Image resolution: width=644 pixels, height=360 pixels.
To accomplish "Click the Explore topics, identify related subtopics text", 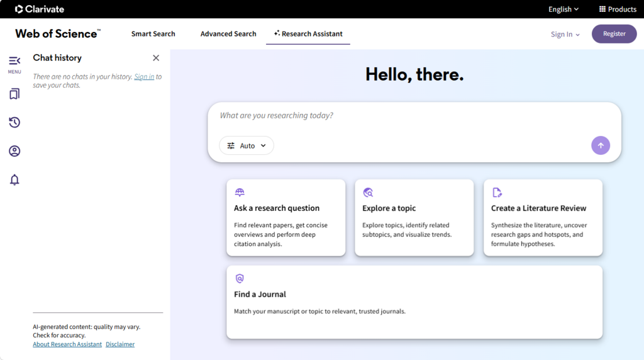I will (407, 230).
